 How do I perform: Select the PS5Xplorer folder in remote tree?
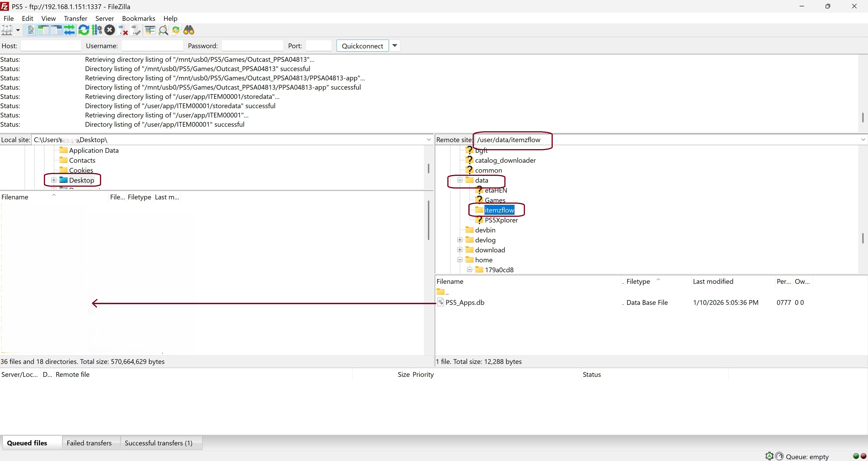pyautogui.click(x=501, y=220)
